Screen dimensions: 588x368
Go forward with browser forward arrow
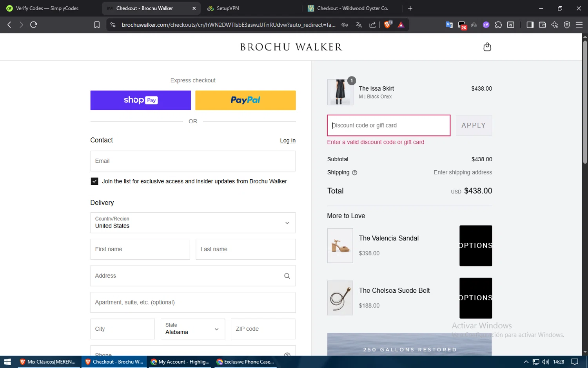pyautogui.click(x=21, y=25)
